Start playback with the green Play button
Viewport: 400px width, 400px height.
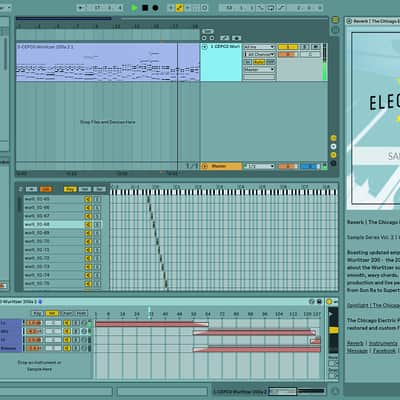[134, 8]
